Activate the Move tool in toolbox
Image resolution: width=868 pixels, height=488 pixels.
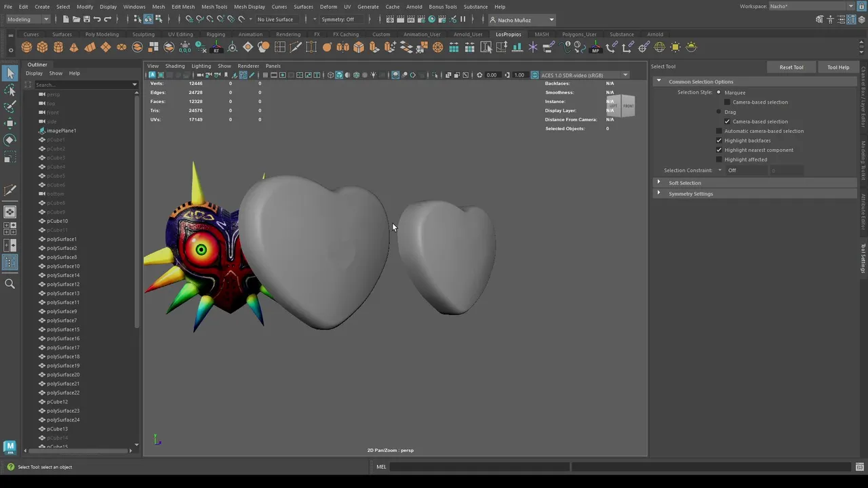[x=9, y=123]
